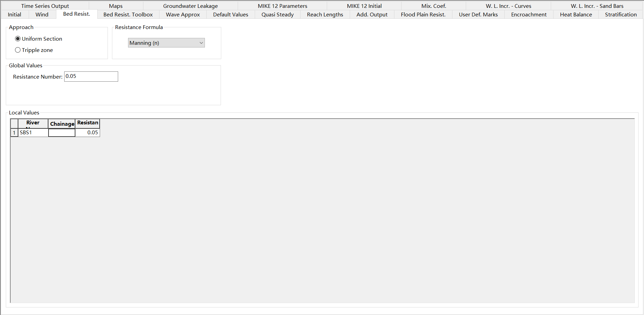Viewport: 644px width, 315px height.
Task: Select row 1 header in Local Values table
Action: point(14,133)
